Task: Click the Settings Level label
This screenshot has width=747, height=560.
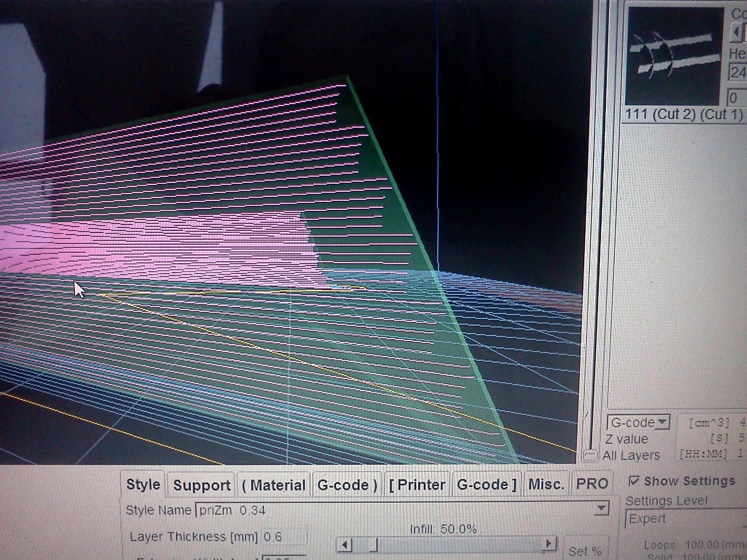Action: [666, 501]
